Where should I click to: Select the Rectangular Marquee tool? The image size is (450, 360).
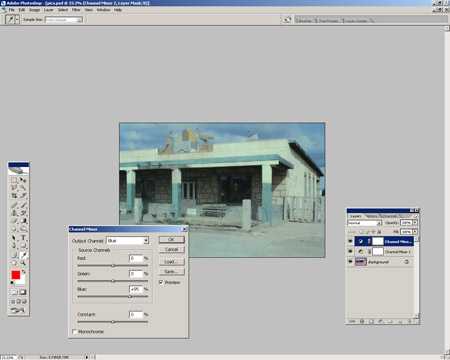pos(14,180)
